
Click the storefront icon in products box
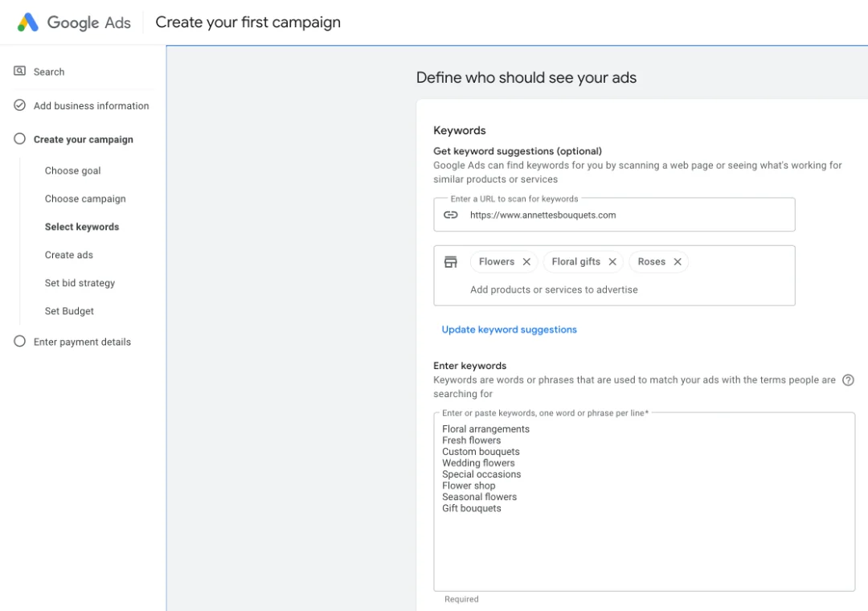tap(451, 262)
